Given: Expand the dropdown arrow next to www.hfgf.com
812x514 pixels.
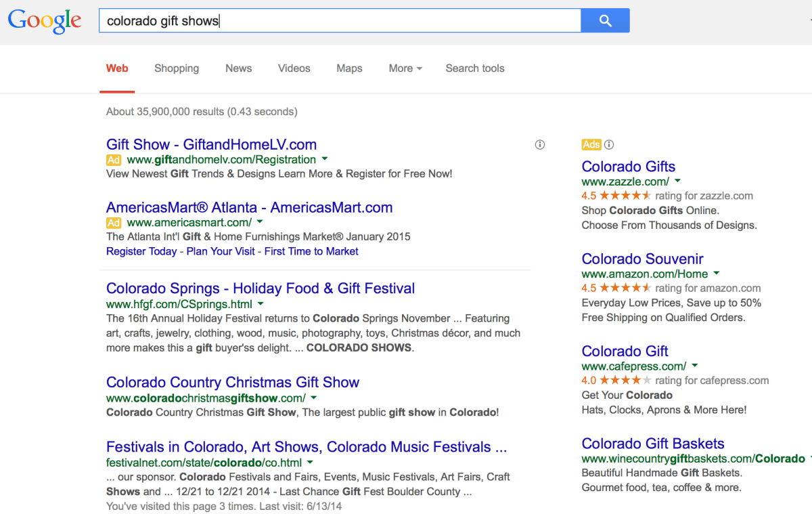Looking at the screenshot, I should [261, 304].
